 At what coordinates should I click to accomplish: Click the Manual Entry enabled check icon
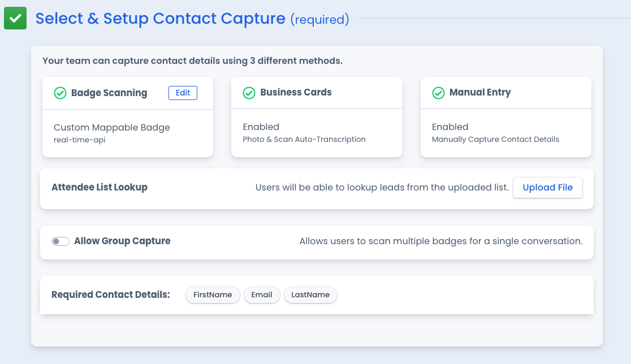coord(438,93)
